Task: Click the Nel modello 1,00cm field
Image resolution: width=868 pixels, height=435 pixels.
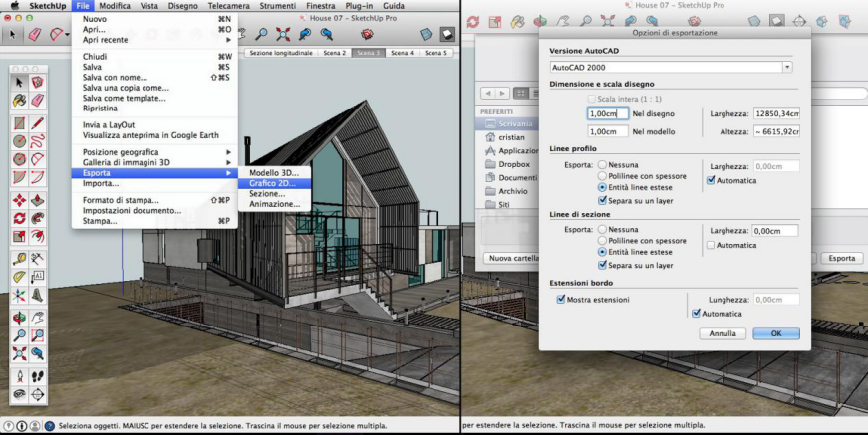Action: pos(607,132)
